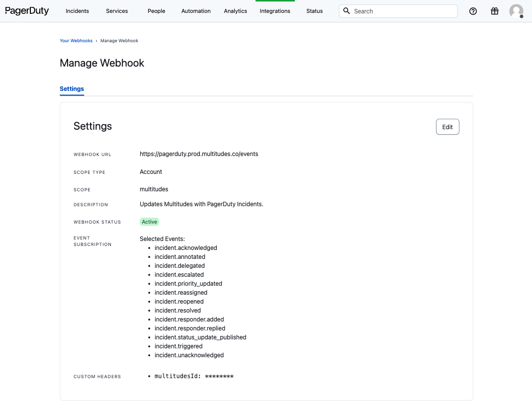Return via the Your Webhooks breadcrumb link
The width and height of the screenshot is (532, 401).
(x=76, y=41)
